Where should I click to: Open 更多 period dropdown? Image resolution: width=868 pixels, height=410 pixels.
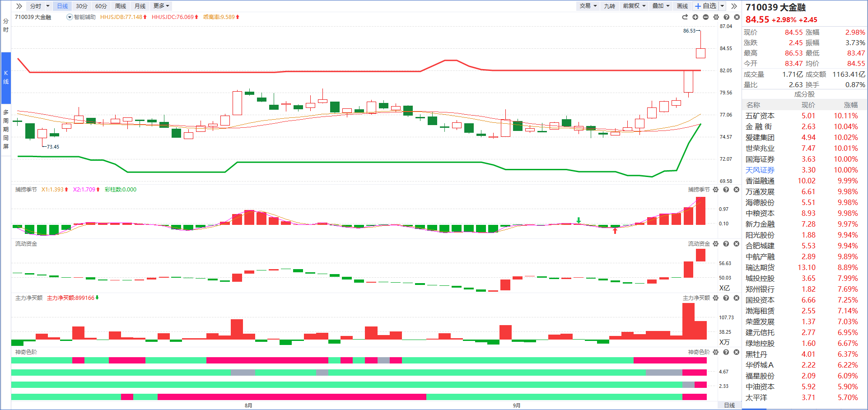(161, 6)
